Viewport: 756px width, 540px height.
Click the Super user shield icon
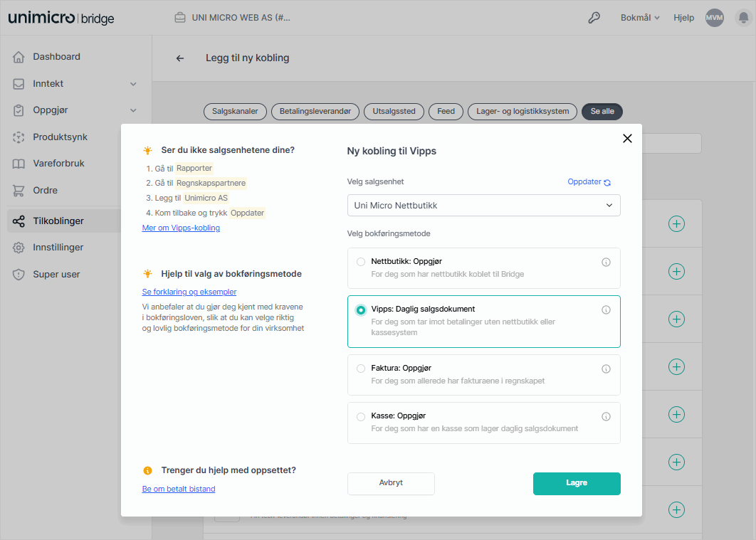coord(19,275)
